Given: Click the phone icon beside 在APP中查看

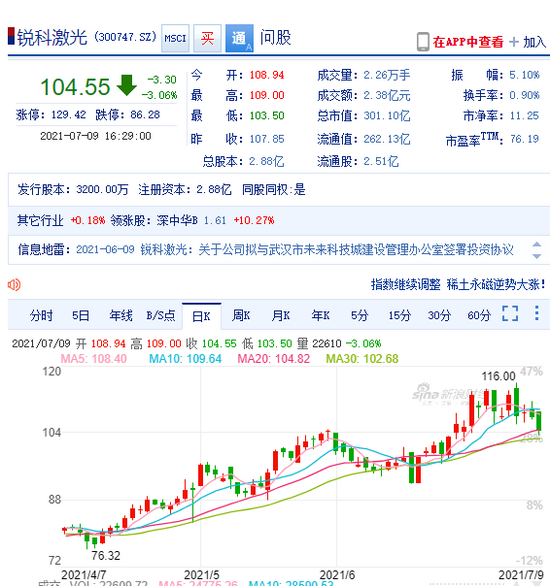Looking at the screenshot, I should 423,41.
